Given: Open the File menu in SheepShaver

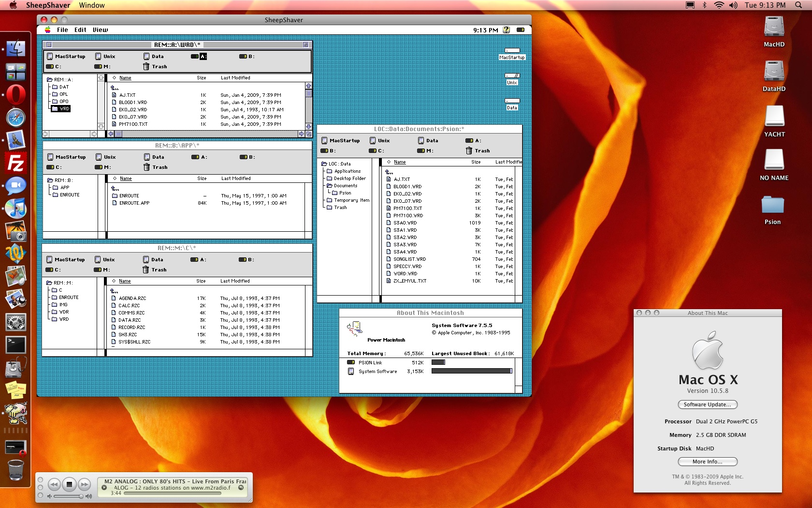Looking at the screenshot, I should (62, 30).
